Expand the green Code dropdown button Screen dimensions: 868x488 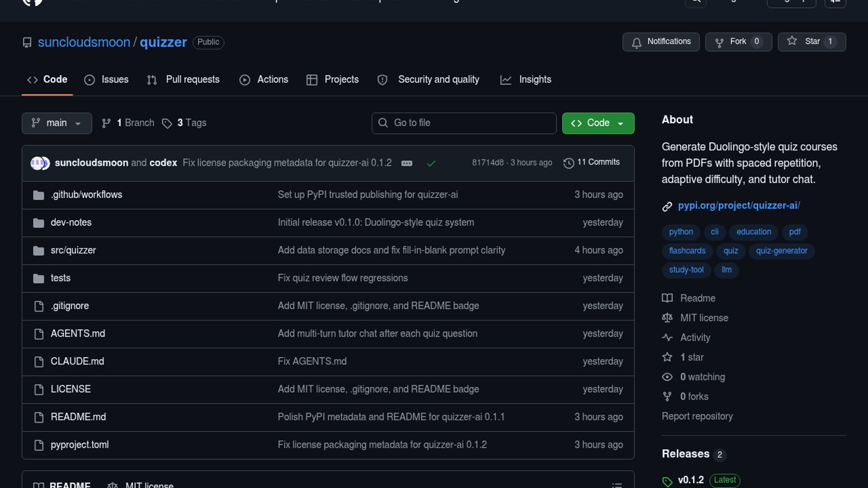click(x=598, y=123)
